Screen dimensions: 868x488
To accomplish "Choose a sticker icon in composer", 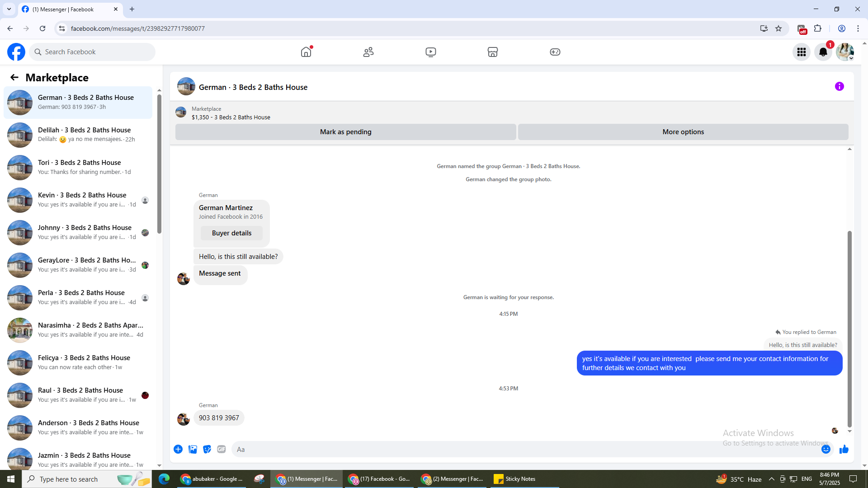I will click(207, 449).
